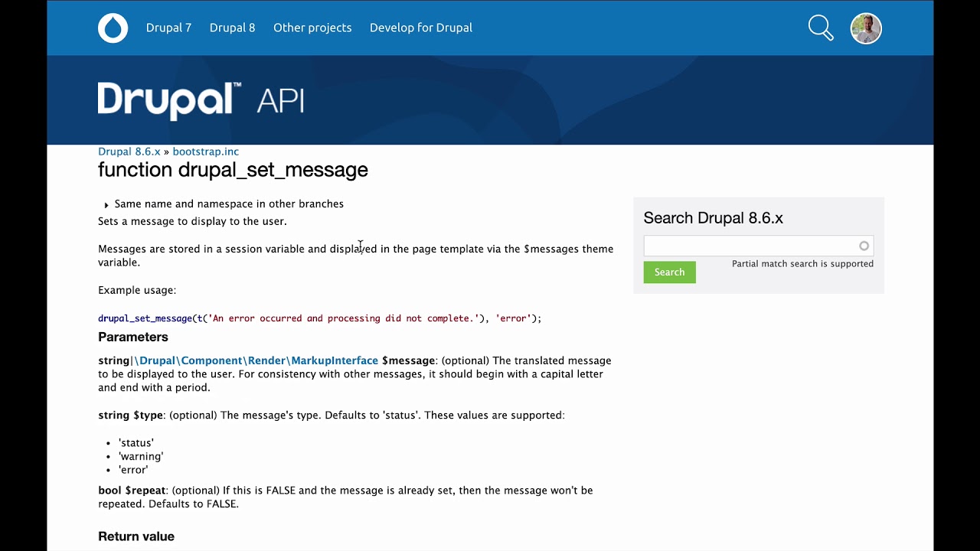Click the Search Drupal 8.6.x heading
The image size is (980, 551).
pos(713,218)
